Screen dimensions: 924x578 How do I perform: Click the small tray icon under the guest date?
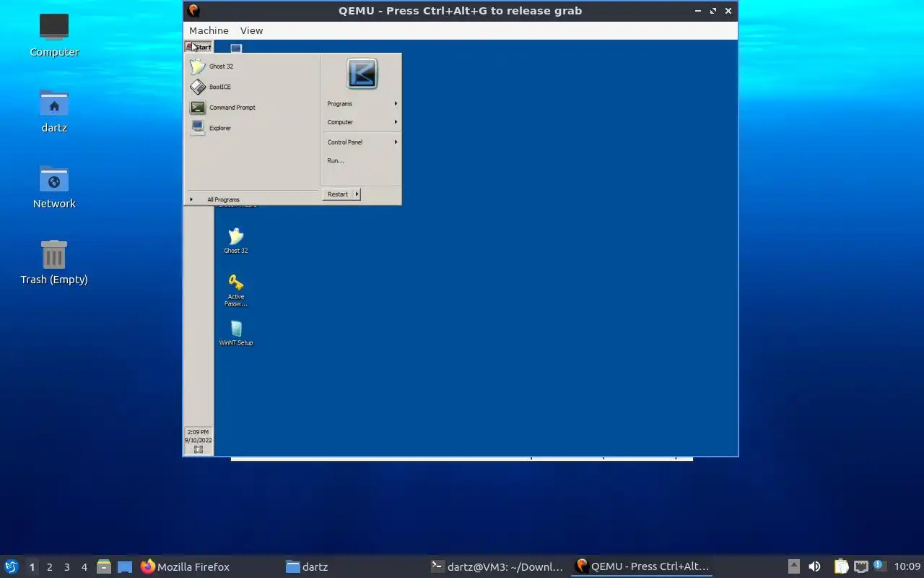pos(199,449)
